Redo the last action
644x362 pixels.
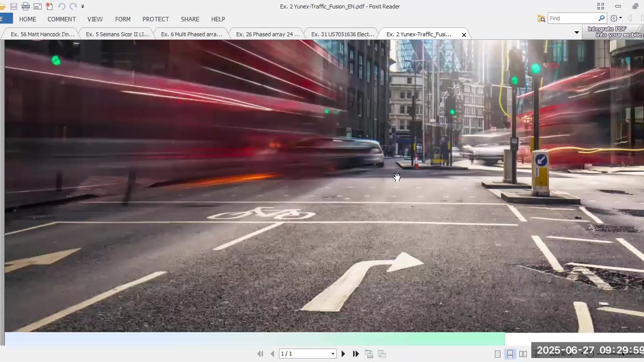tap(73, 7)
